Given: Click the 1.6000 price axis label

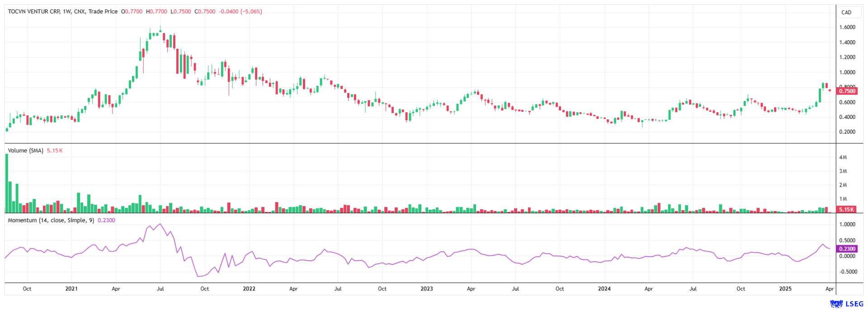Looking at the screenshot, I should (847, 27).
